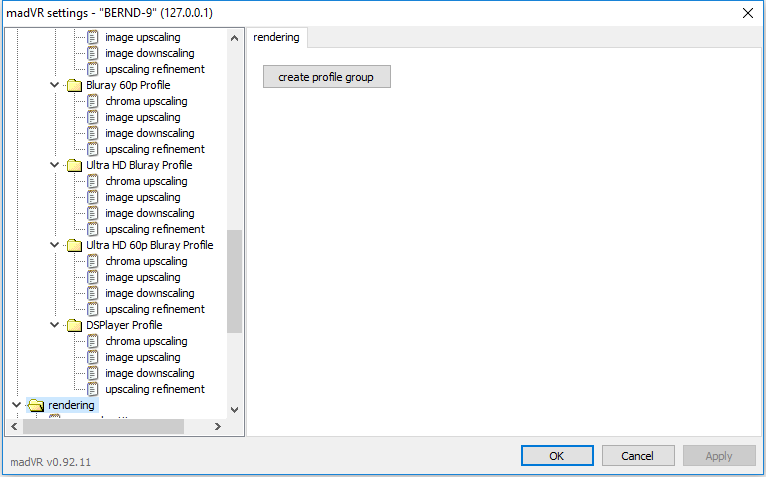Collapse the Ultra HD 60p Bluray Profile node

tap(55, 245)
